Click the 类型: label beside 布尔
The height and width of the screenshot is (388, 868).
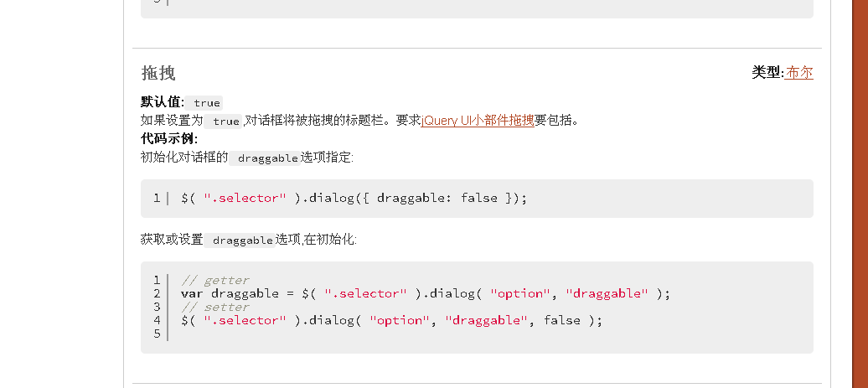(768, 73)
